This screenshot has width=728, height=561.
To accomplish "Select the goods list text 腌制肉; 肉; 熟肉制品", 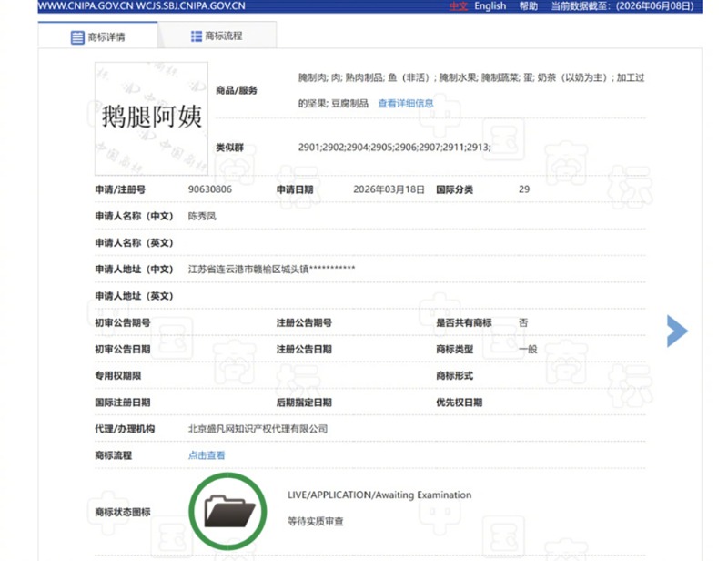I will pyautogui.click(x=340, y=77).
